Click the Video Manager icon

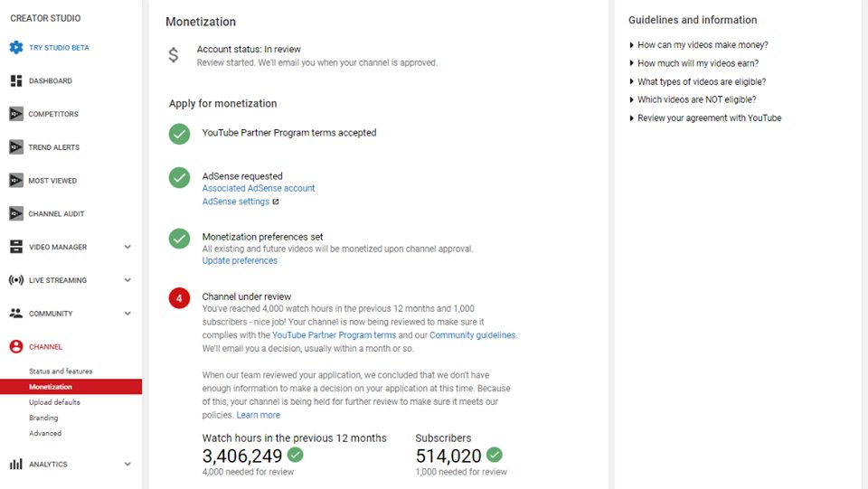tap(16, 247)
